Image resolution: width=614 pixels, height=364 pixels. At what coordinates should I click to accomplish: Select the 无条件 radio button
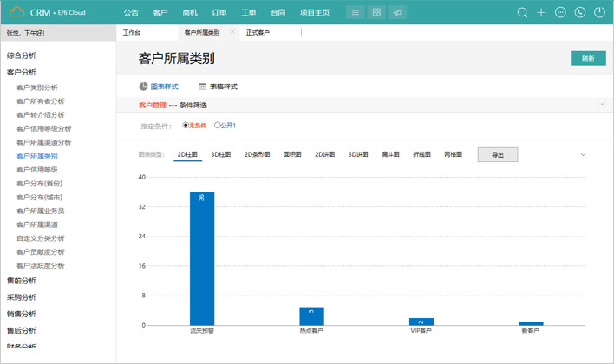click(x=186, y=126)
